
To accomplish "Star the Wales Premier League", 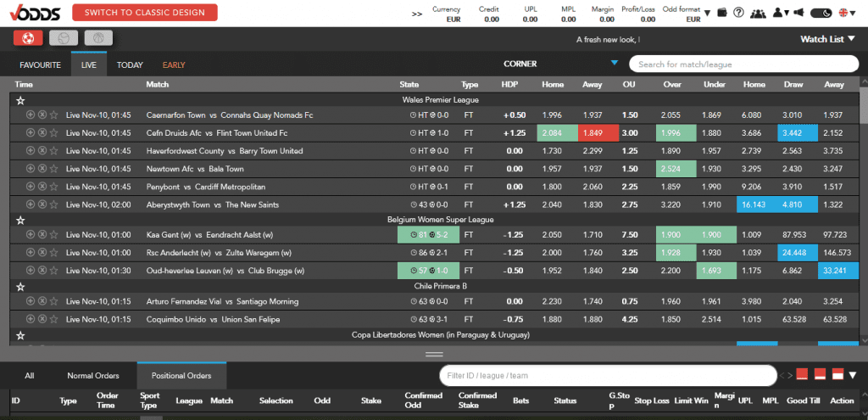I will (x=20, y=100).
